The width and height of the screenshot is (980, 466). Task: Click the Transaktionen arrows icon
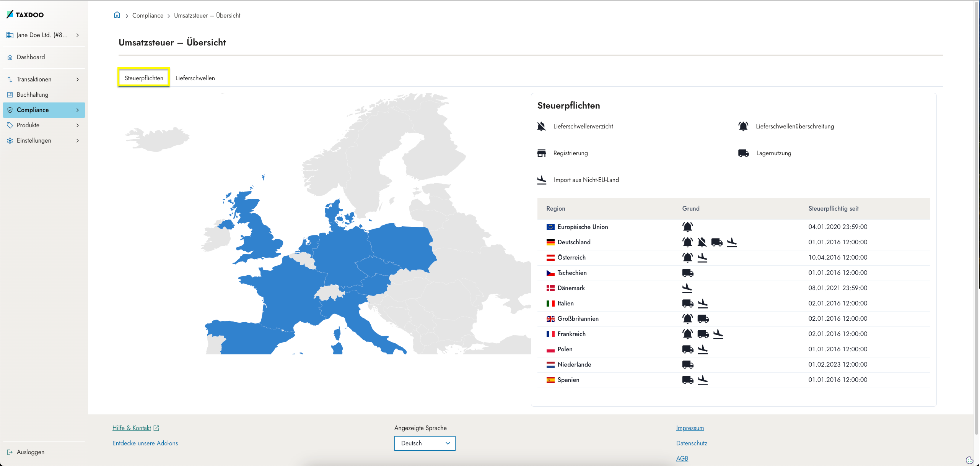pos(10,80)
